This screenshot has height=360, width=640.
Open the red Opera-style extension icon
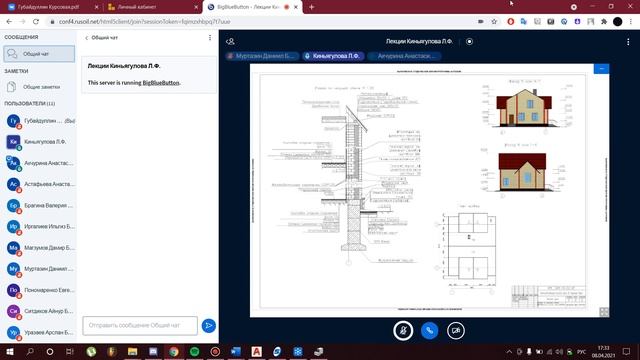pyautogui.click(x=511, y=22)
